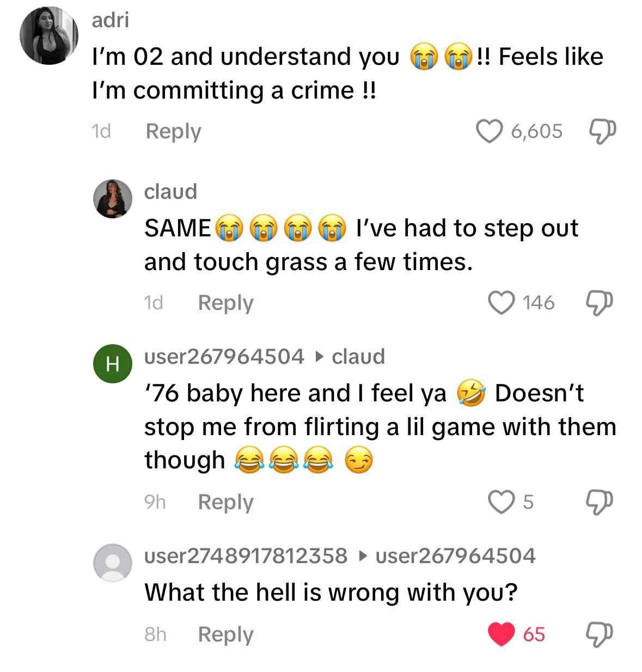Open the user2748917812358 username link

click(x=246, y=555)
